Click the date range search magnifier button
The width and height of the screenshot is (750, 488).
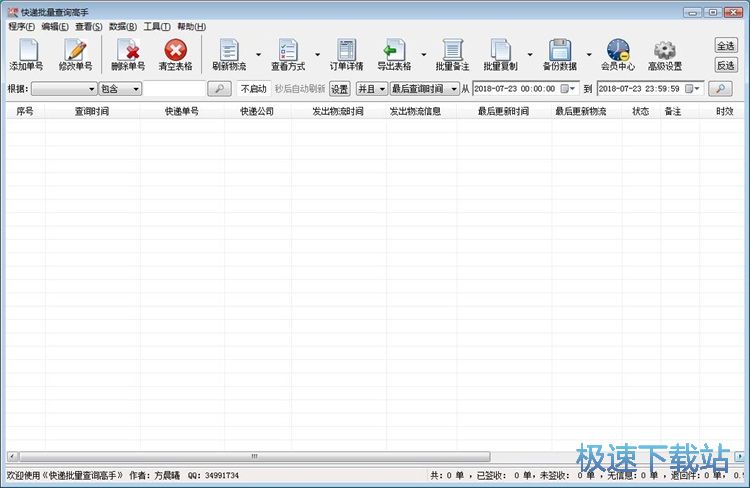[x=720, y=89]
